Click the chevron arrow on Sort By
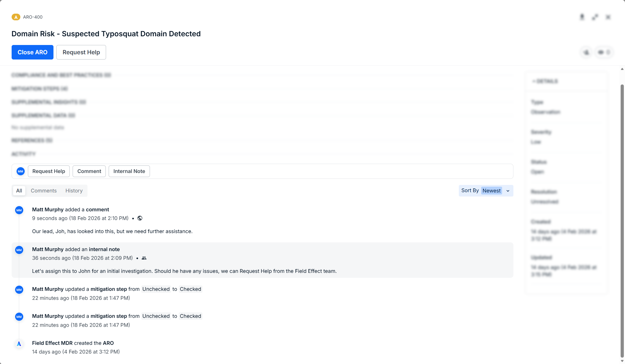Image resolution: width=625 pixels, height=364 pixels. 508,191
